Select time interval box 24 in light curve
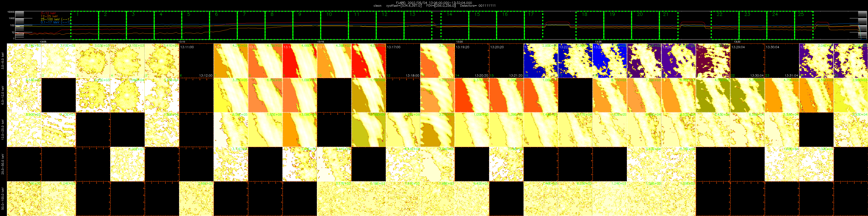The image size is (868, 216). point(780,25)
